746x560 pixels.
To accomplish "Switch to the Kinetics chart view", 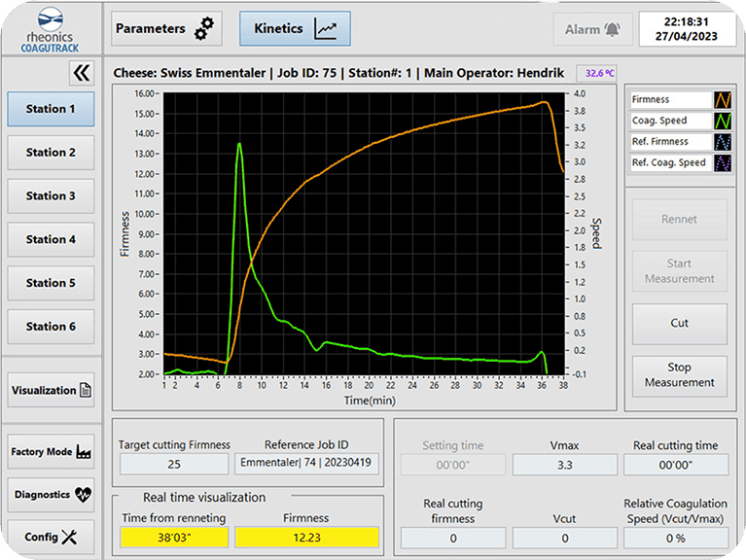I will [x=295, y=29].
